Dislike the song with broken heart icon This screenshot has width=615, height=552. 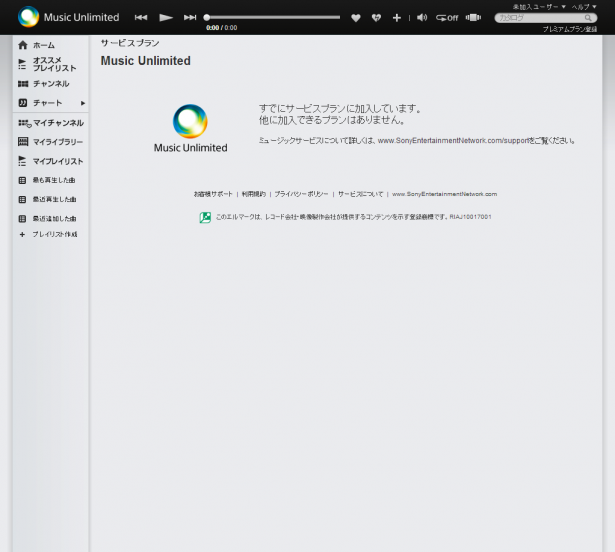point(376,18)
